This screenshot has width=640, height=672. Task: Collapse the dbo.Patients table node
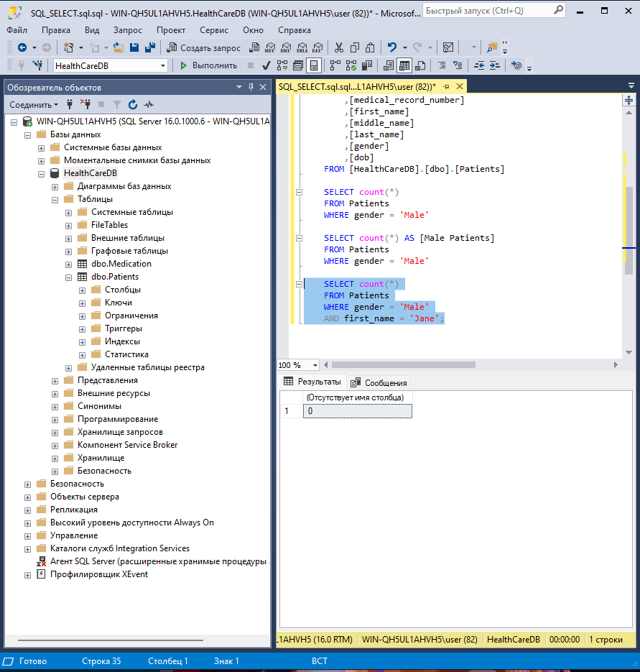tap(68, 277)
